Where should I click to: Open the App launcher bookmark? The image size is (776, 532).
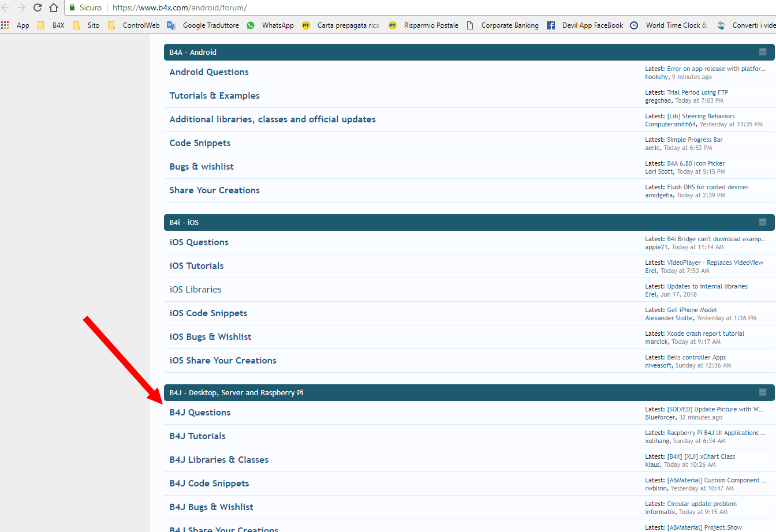click(16, 25)
